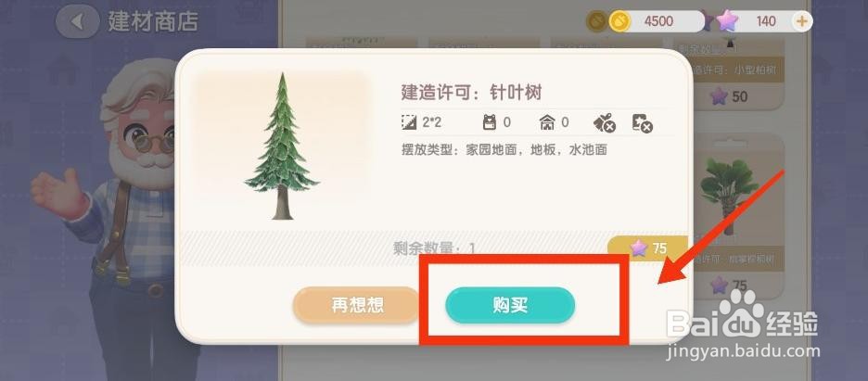
Task: Click the 再想想 cancel button
Action: tap(357, 305)
